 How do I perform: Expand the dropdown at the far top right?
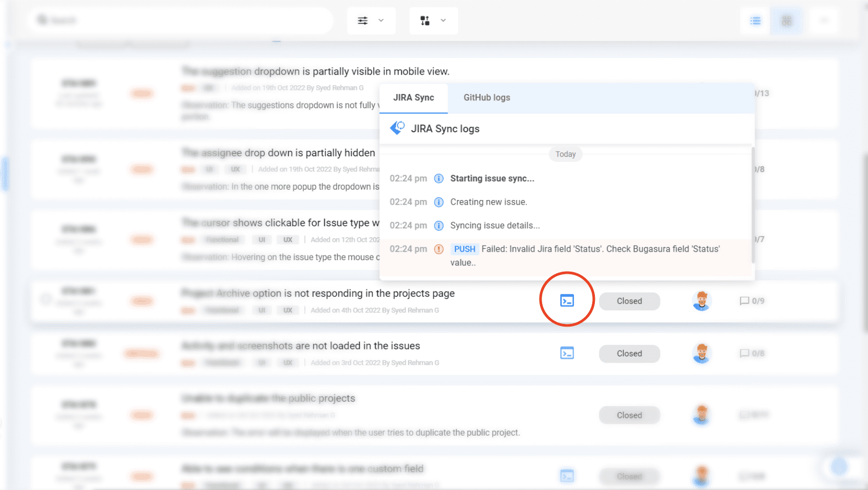pos(824,20)
